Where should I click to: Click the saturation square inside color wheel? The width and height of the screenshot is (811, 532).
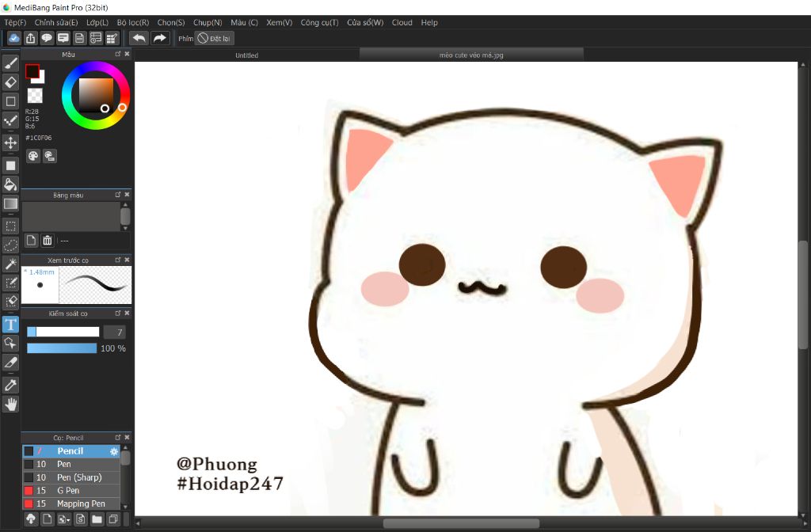96,95
